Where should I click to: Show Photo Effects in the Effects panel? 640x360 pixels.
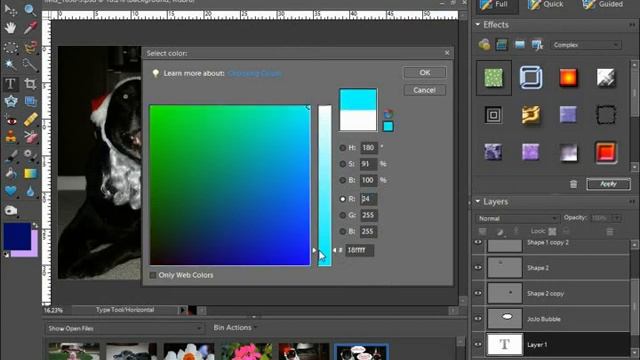[520, 44]
